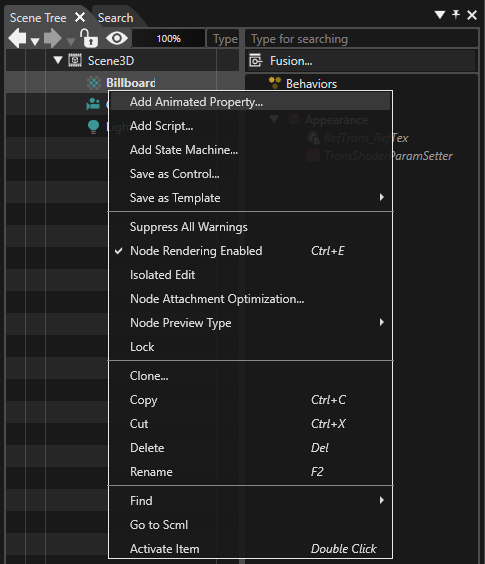The image size is (485, 564).
Task: Click the light bulb node icon
Action: click(93, 127)
